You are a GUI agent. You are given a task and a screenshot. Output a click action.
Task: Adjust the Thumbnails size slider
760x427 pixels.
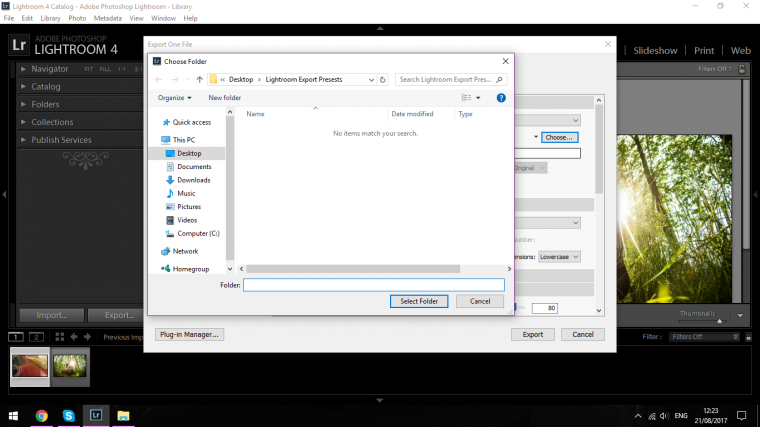[719, 321]
